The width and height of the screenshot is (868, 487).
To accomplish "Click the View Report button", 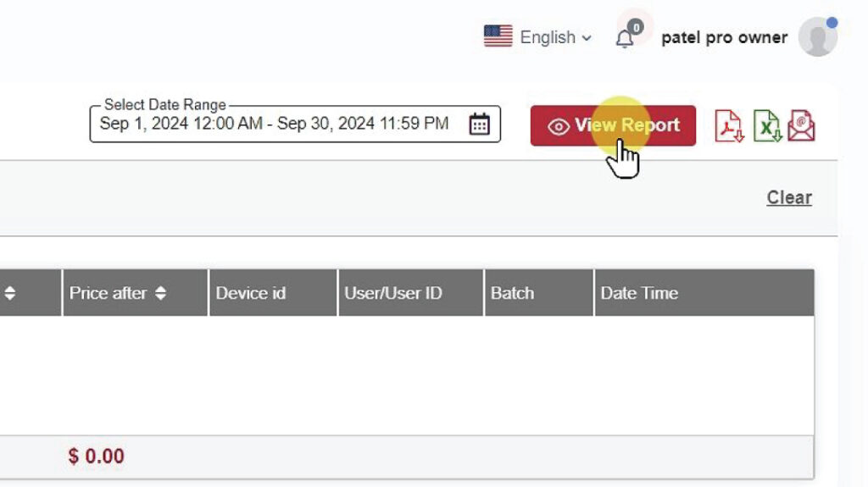I will click(613, 125).
